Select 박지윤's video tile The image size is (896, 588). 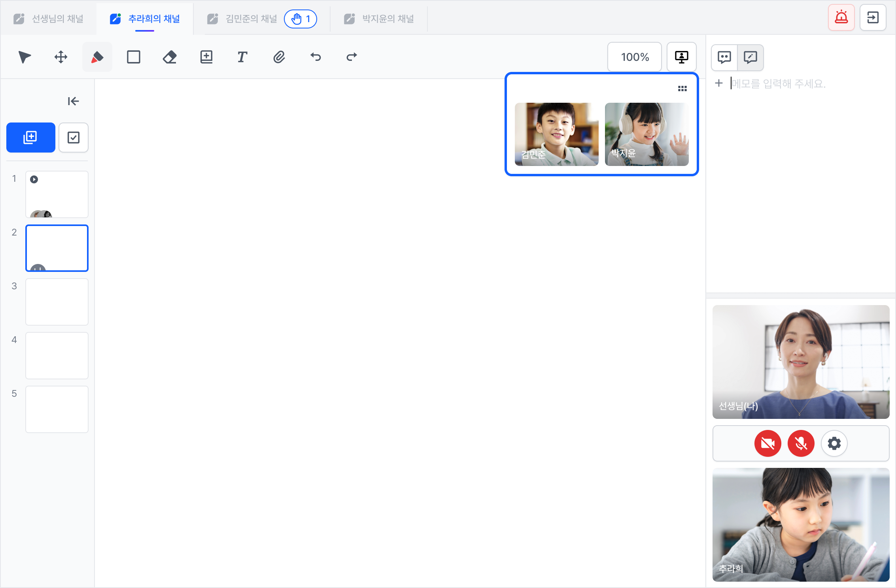coord(647,134)
